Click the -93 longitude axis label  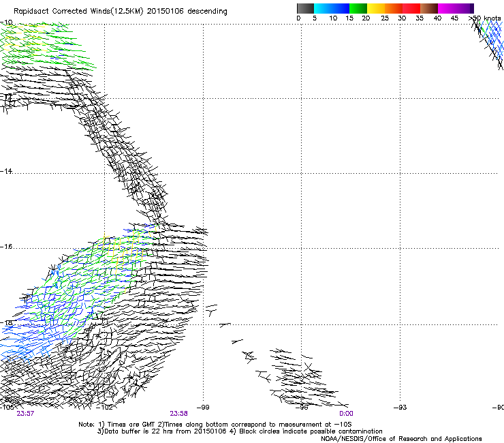(400, 408)
